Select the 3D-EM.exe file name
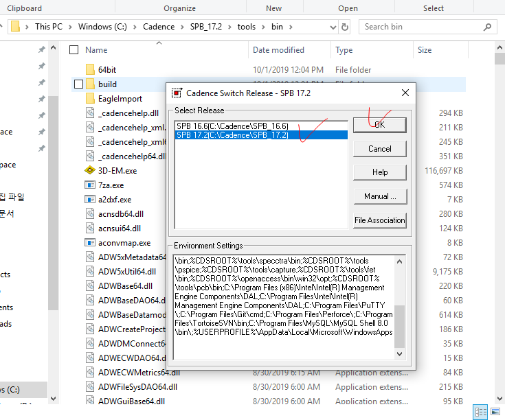 click(x=117, y=171)
